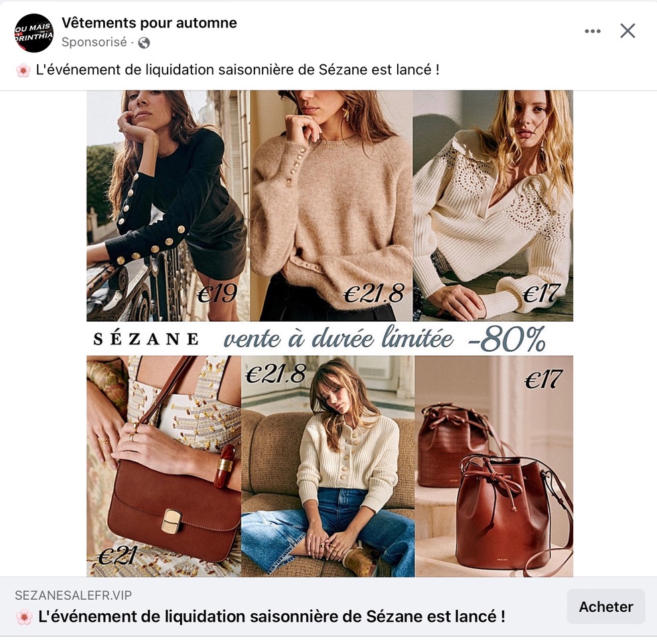Click the SÉZANE brand logo text
This screenshot has width=657, height=644.
[146, 339]
